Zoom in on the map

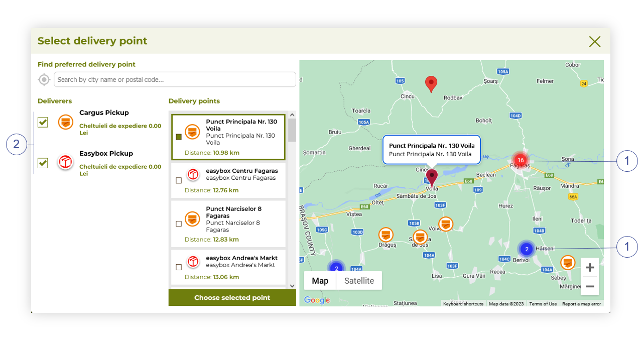pyautogui.click(x=590, y=267)
